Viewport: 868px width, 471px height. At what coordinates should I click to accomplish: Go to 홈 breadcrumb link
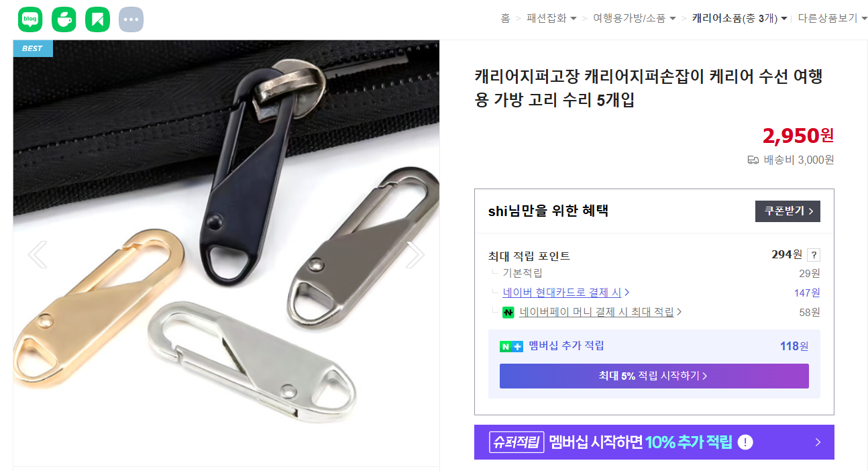[505, 18]
